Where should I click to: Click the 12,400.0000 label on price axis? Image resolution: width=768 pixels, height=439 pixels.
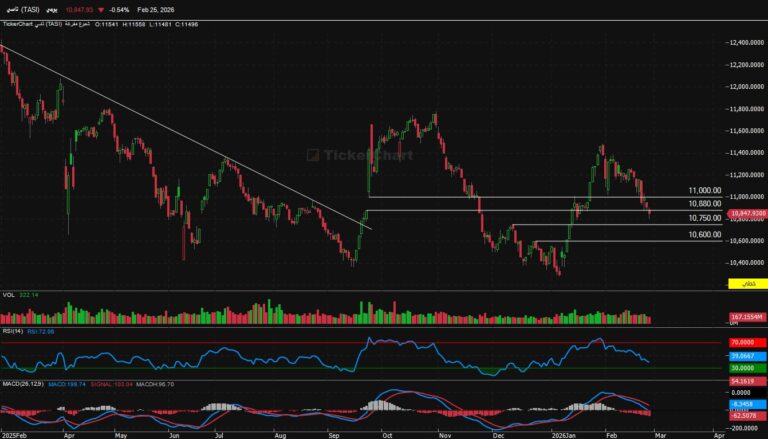coord(745,42)
